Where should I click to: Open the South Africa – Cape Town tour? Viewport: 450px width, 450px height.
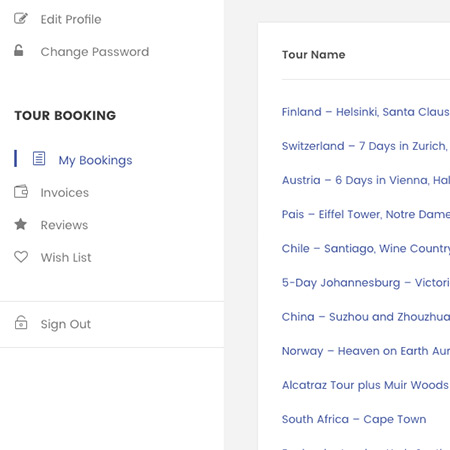coord(354,419)
